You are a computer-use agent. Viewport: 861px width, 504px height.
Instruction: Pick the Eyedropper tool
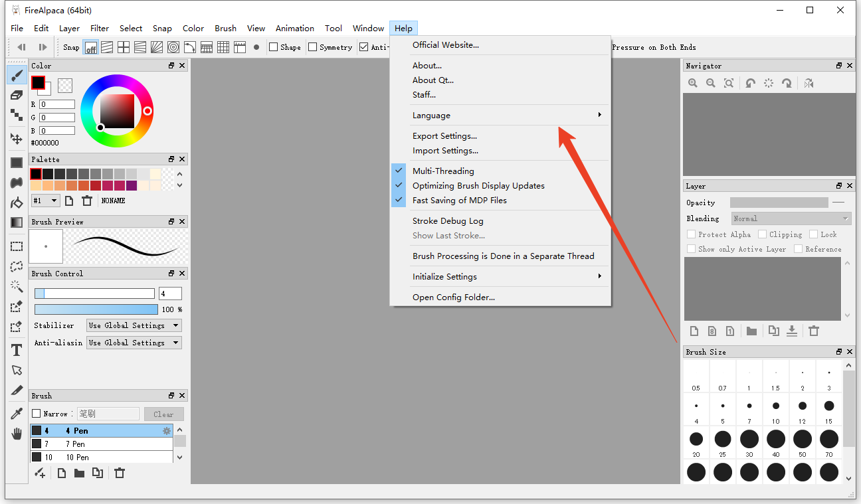pos(17,414)
